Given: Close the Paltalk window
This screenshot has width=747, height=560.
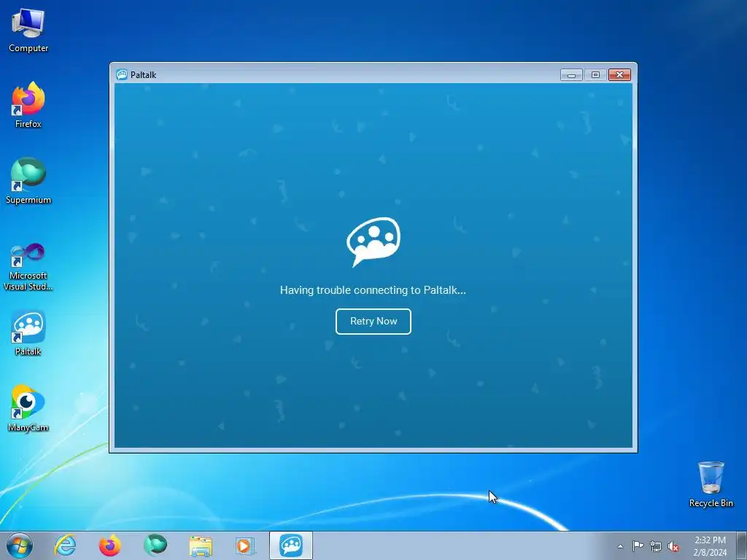Looking at the screenshot, I should (619, 75).
